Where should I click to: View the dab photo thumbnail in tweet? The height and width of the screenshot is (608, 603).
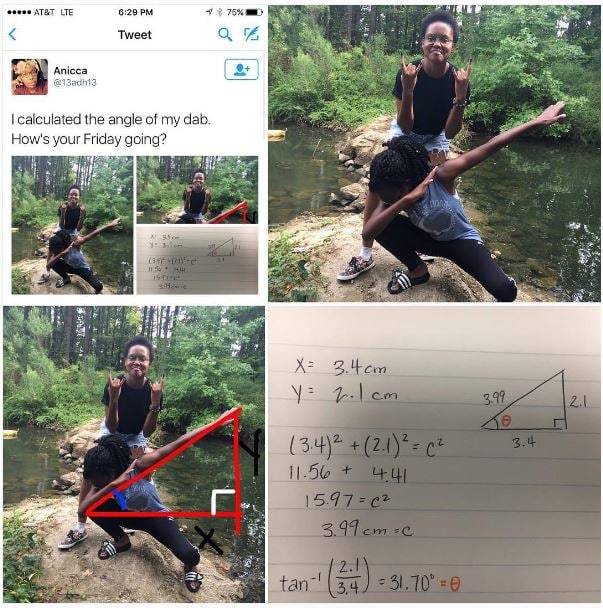point(72,225)
